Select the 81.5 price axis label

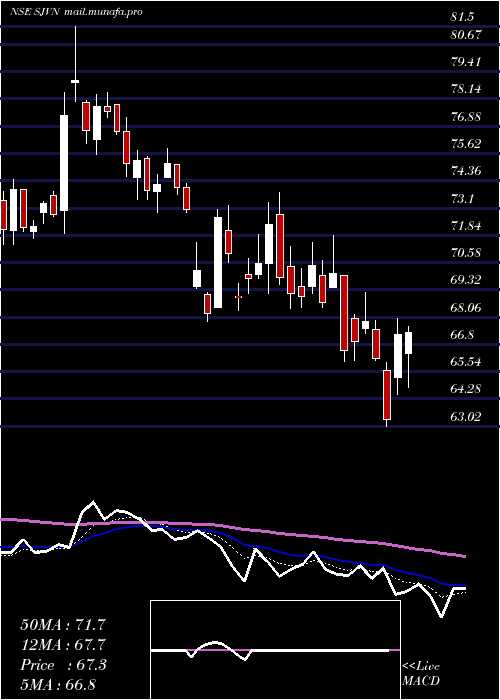pos(462,17)
